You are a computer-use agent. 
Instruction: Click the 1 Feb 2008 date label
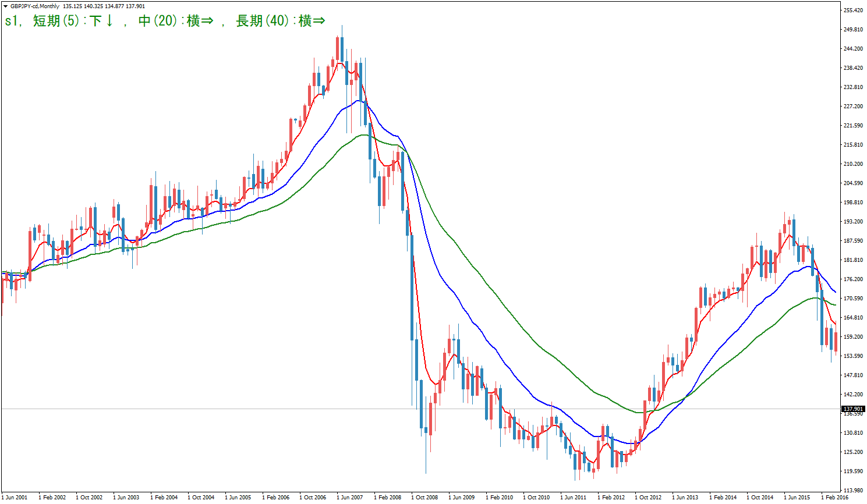[387, 498]
